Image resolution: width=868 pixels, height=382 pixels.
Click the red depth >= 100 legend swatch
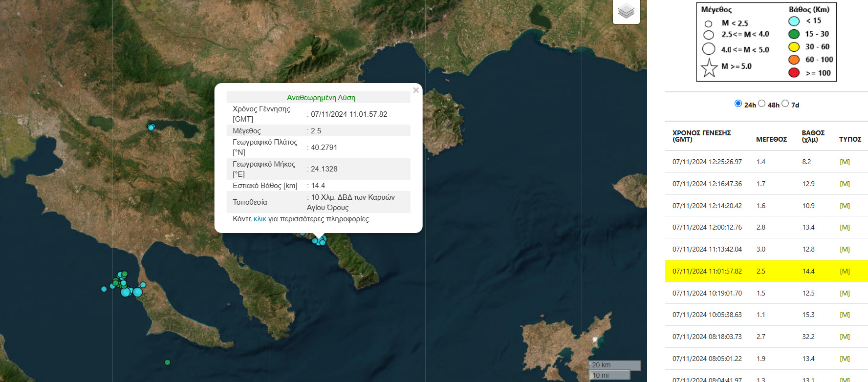pos(794,73)
